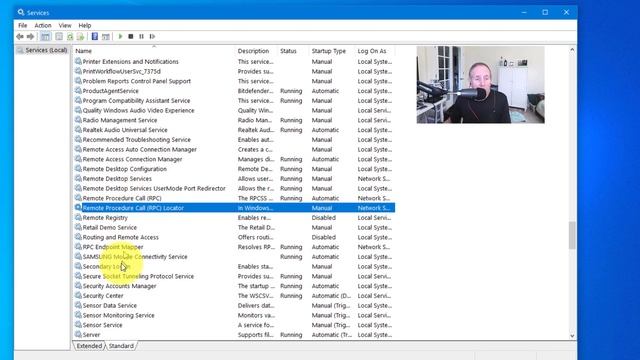Select Program Compatibility Assistant Service
The image size is (640, 360).
pos(136,100)
